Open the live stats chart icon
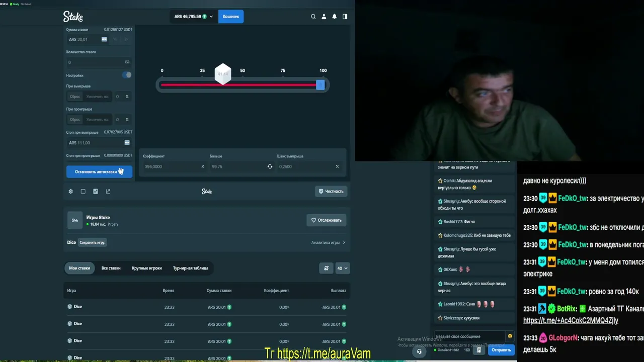 pyautogui.click(x=96, y=191)
